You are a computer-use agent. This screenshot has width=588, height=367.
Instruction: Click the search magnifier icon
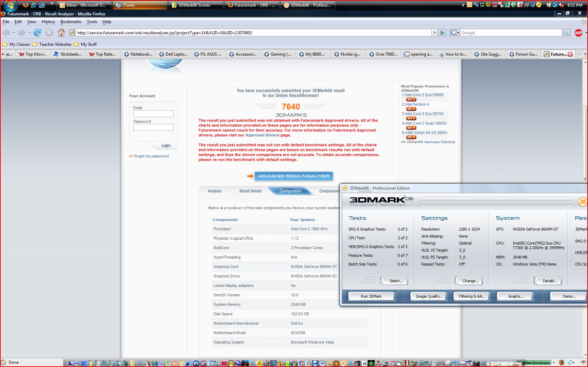click(566, 33)
